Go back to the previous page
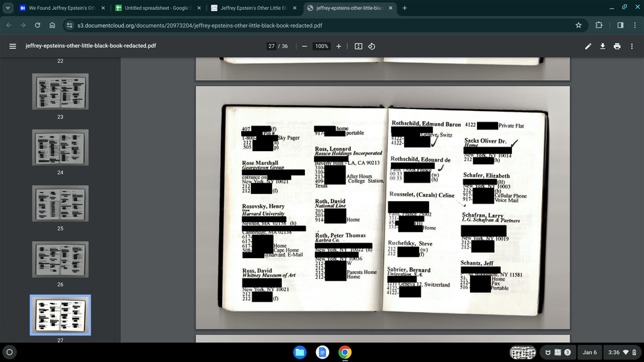The image size is (644, 362). pyautogui.click(x=9, y=25)
